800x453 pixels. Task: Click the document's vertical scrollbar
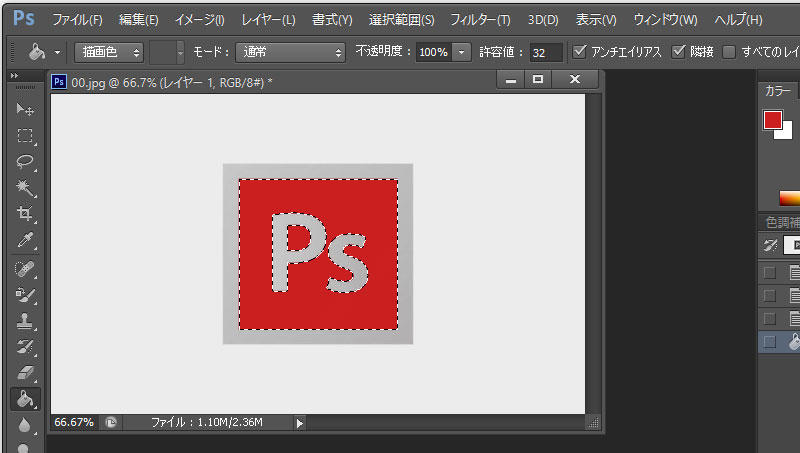point(593,254)
